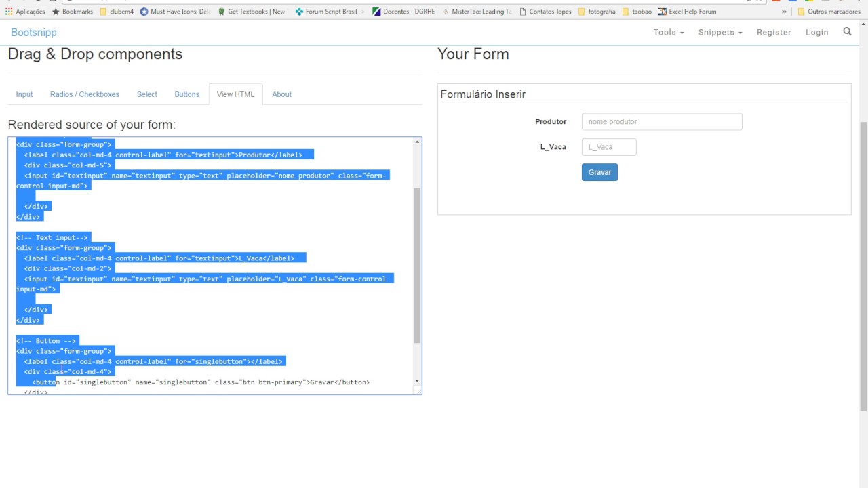The width and height of the screenshot is (868, 488).
Task: Focus the Produtor text input field
Action: point(662,122)
